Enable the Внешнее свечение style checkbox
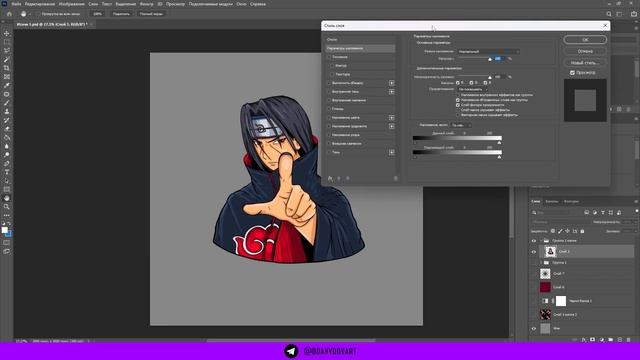Viewport: 640px width, 360px height. [329, 144]
